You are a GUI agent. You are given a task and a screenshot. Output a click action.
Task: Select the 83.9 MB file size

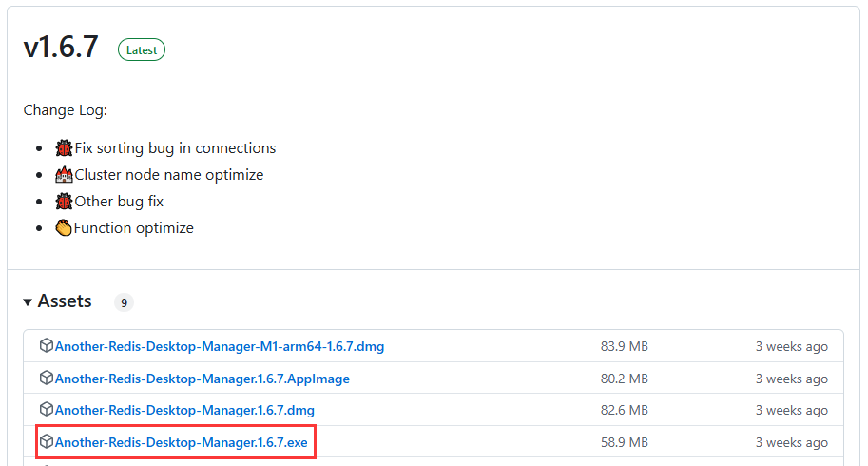(x=624, y=346)
